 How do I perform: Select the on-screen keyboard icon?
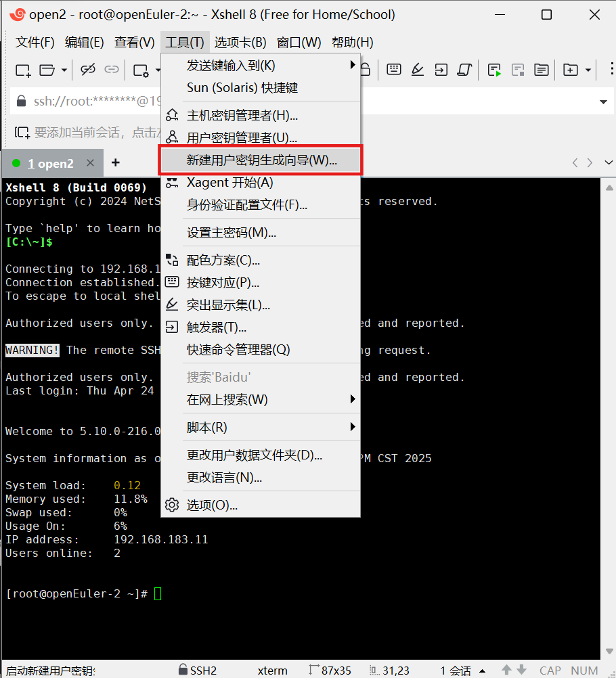(393, 70)
